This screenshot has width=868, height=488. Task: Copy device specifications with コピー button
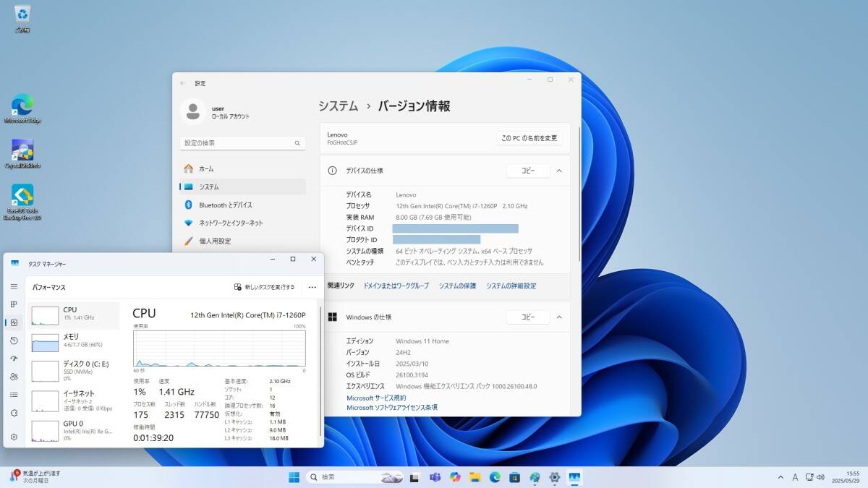point(528,171)
